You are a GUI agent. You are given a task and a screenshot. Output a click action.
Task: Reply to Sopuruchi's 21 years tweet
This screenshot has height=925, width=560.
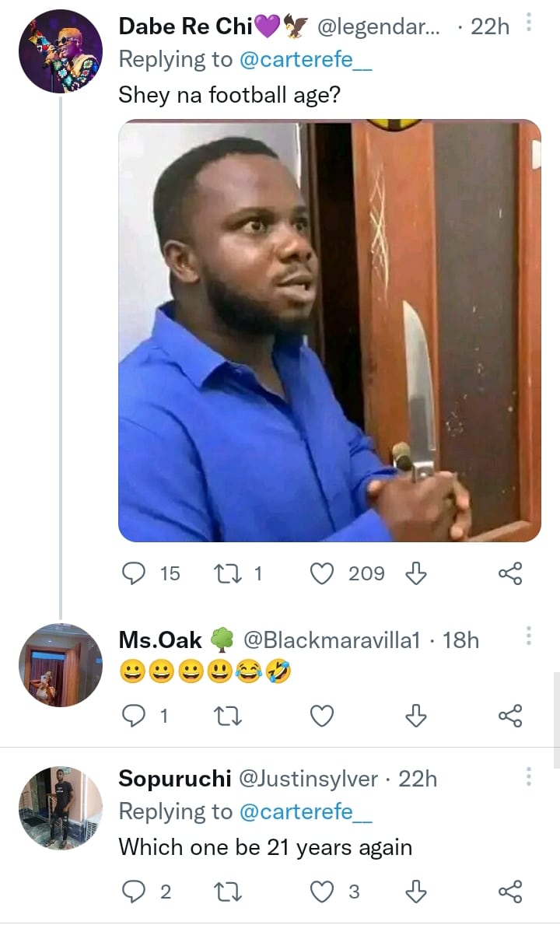[x=135, y=892]
